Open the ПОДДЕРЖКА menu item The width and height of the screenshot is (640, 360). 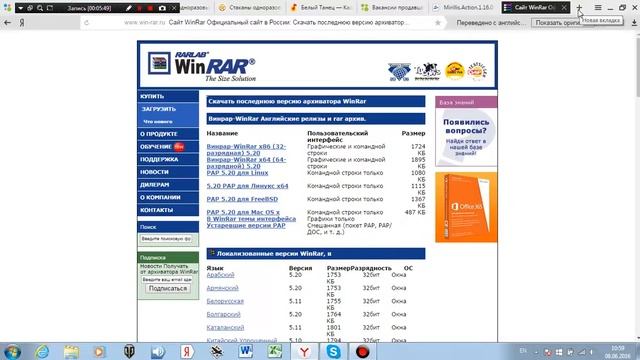pos(168,159)
